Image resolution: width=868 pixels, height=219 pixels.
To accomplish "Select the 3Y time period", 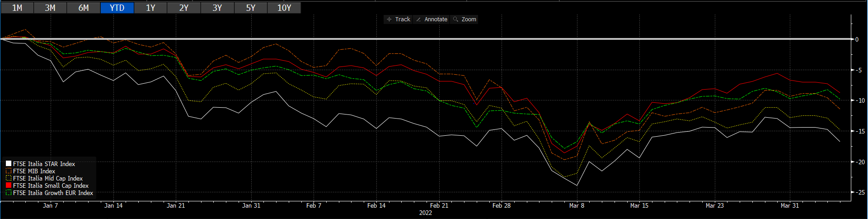I will pos(217,8).
